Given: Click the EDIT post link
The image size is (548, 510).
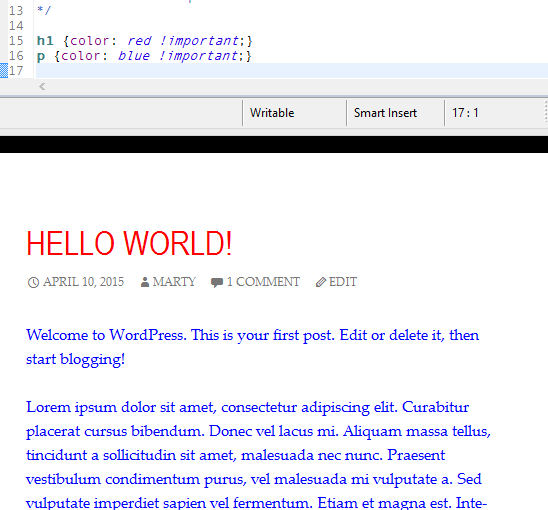Looking at the screenshot, I should pyautogui.click(x=343, y=282).
